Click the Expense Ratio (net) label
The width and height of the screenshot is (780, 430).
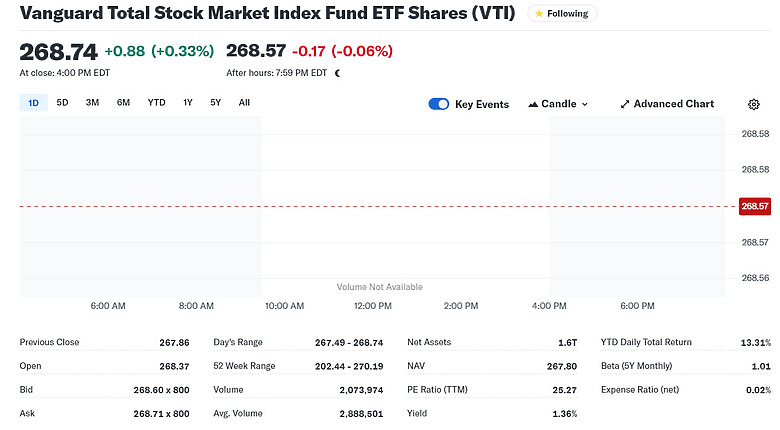click(640, 390)
